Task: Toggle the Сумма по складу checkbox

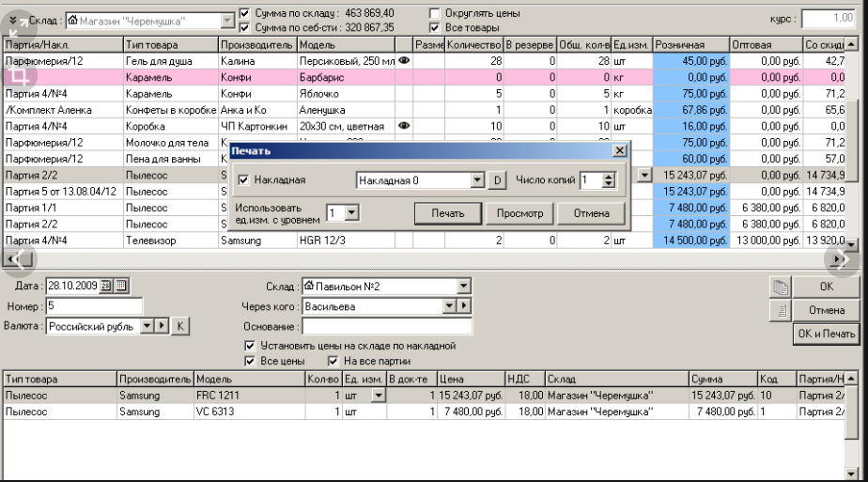Action: point(244,13)
